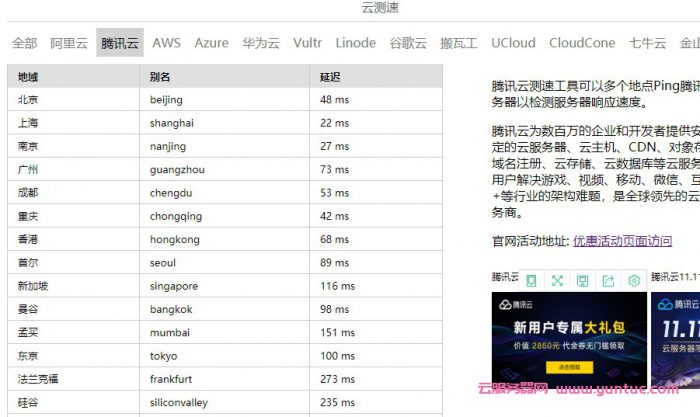Click the save image icon above banner
The width and height of the screenshot is (700, 417).
582,281
